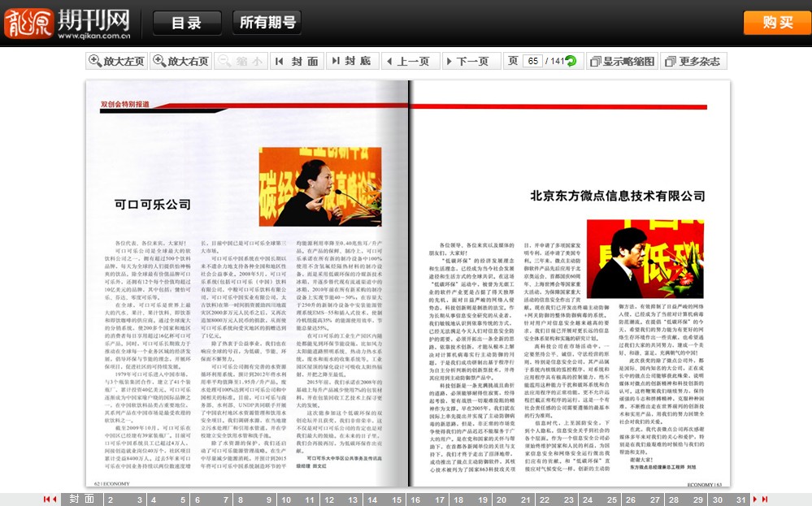Open the 所有期号 all issues menu
This screenshot has height=506, width=812.
pyautogui.click(x=267, y=23)
